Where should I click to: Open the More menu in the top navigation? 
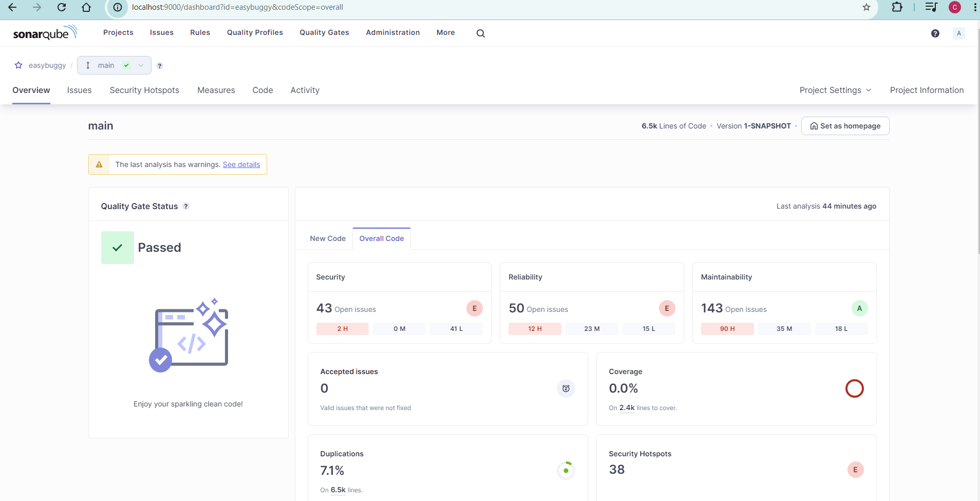(x=445, y=32)
